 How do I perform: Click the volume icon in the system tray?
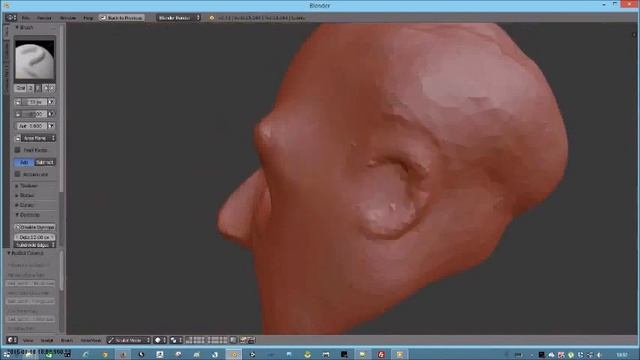(600, 355)
